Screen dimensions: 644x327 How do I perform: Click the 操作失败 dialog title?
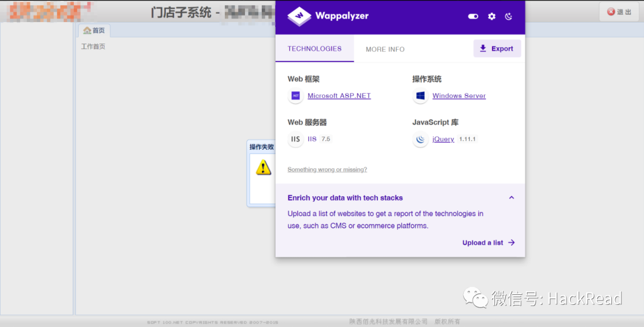(262, 147)
